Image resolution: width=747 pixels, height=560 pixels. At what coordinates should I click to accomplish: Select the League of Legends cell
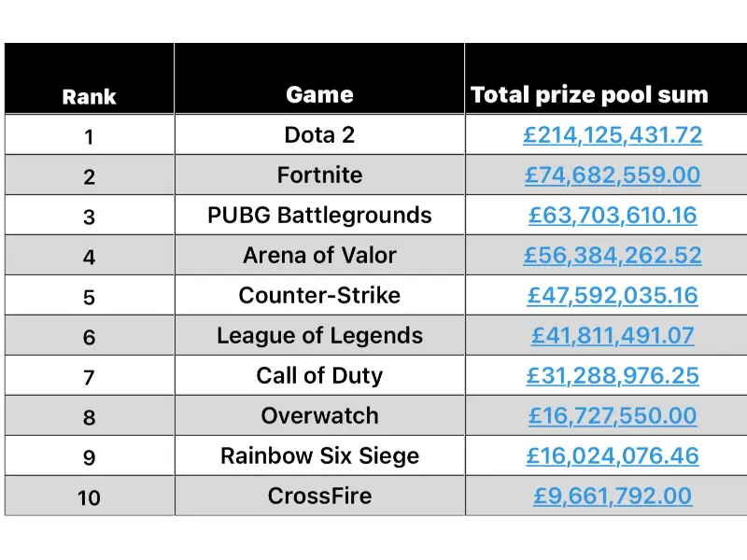click(319, 336)
